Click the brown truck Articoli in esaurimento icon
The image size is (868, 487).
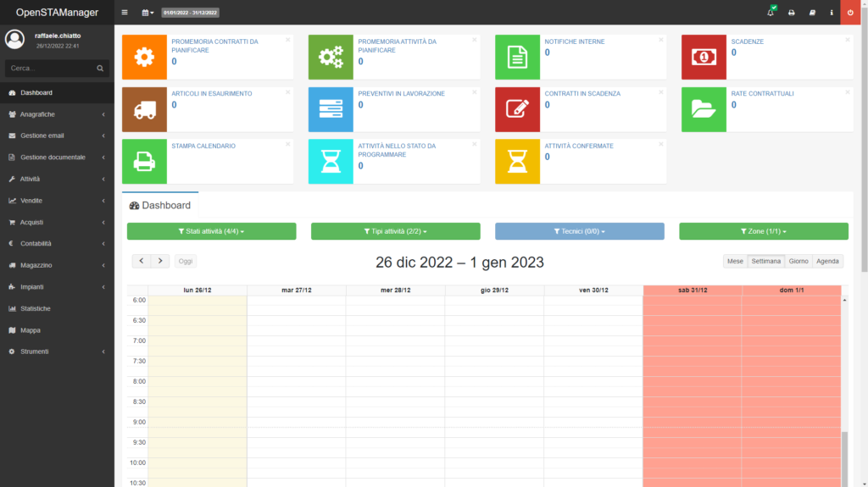click(x=144, y=109)
